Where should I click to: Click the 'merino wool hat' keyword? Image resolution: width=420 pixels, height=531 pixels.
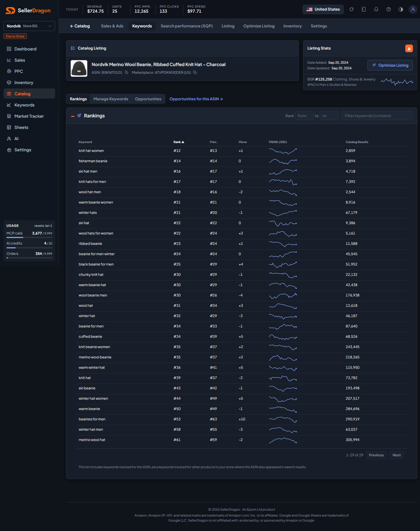[92, 440]
